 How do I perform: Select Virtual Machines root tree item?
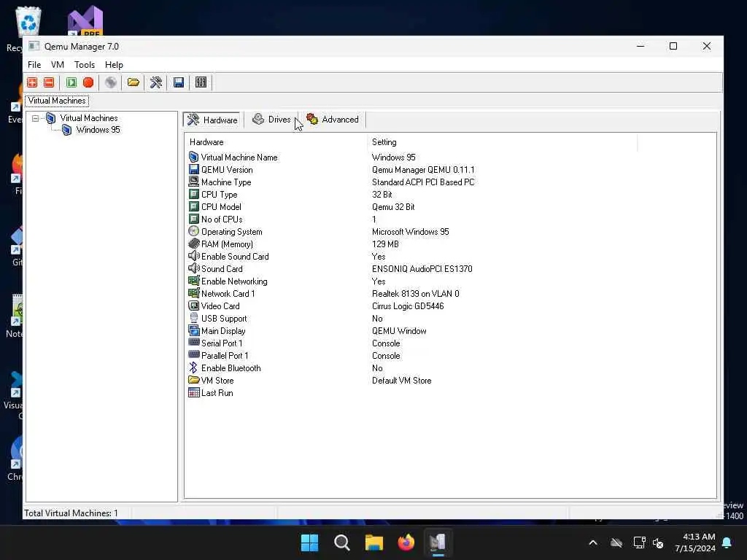(88, 118)
